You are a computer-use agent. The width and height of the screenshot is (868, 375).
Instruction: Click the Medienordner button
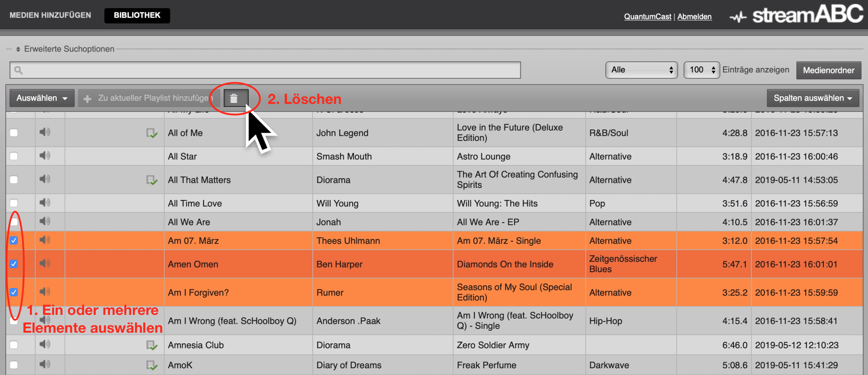[x=828, y=70]
